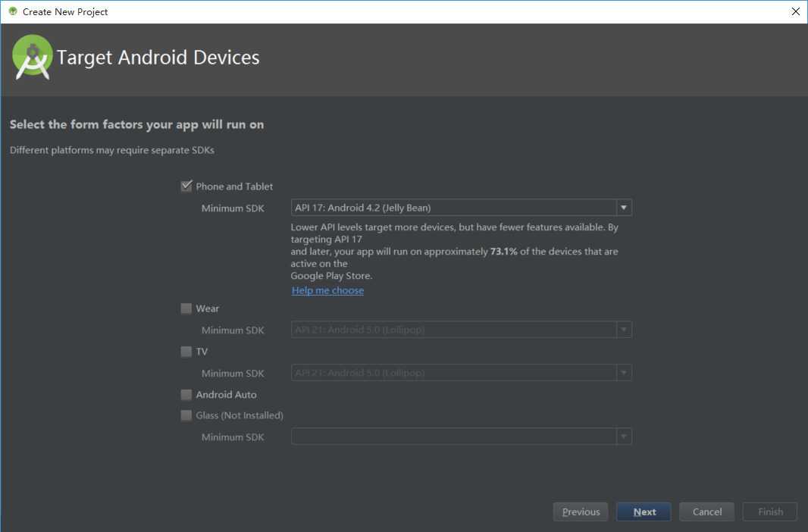This screenshot has height=532, width=808.
Task: Click the Target Android Devices heading
Action: 158,57
